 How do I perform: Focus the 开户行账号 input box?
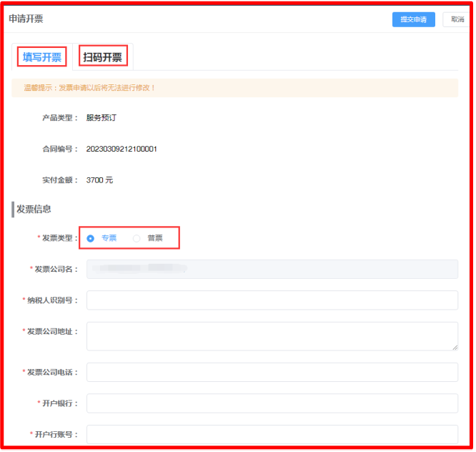pyautogui.click(x=272, y=434)
